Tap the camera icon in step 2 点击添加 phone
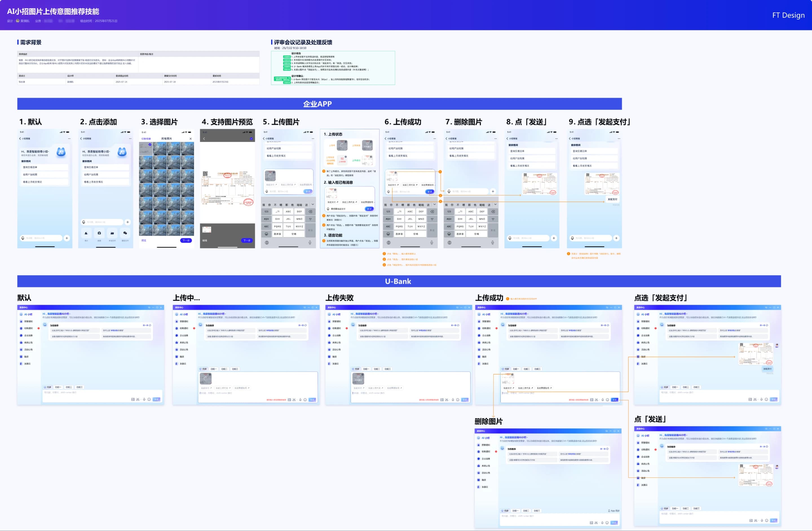Screen dimensions: 812x531 pos(99,233)
